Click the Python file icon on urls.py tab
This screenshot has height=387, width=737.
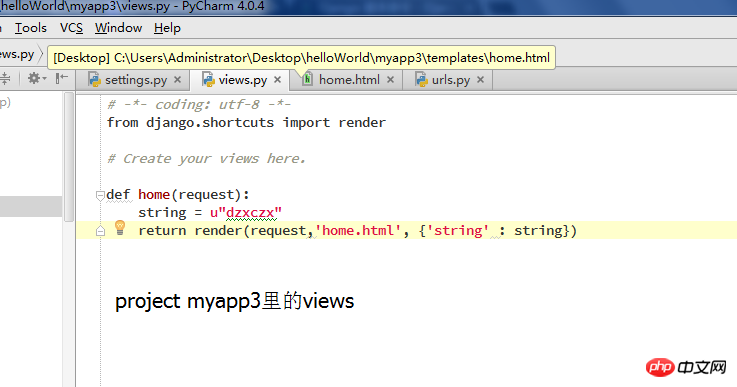click(421, 80)
